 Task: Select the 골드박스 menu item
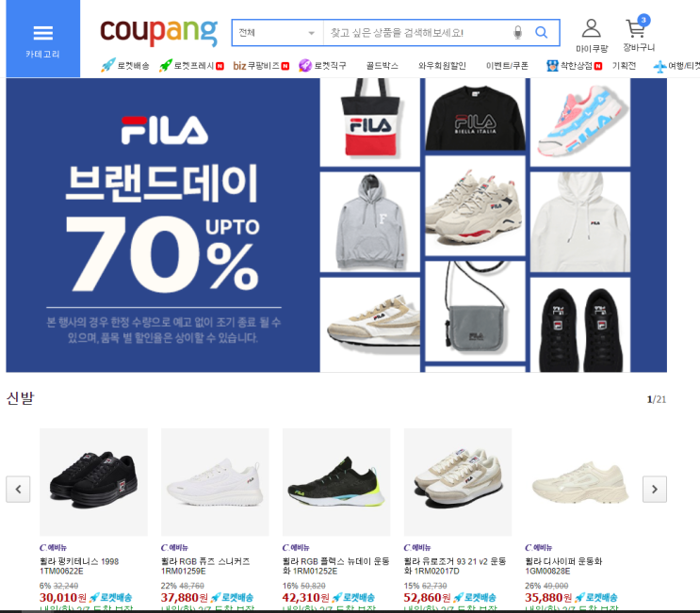click(383, 66)
